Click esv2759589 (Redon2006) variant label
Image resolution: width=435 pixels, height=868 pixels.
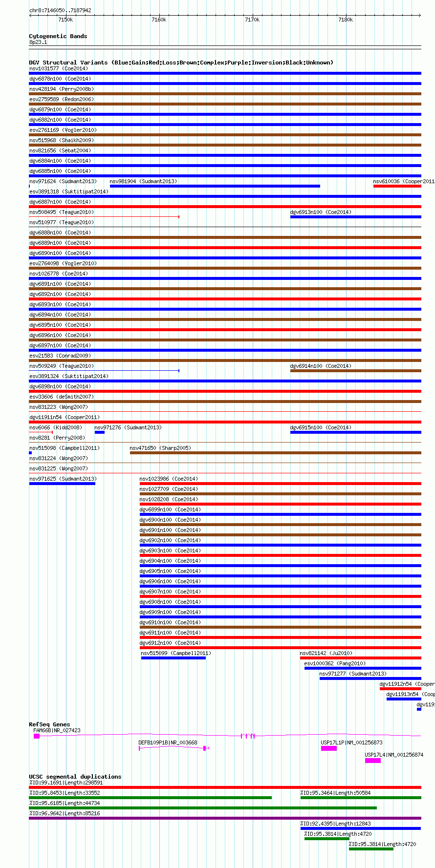point(62,99)
